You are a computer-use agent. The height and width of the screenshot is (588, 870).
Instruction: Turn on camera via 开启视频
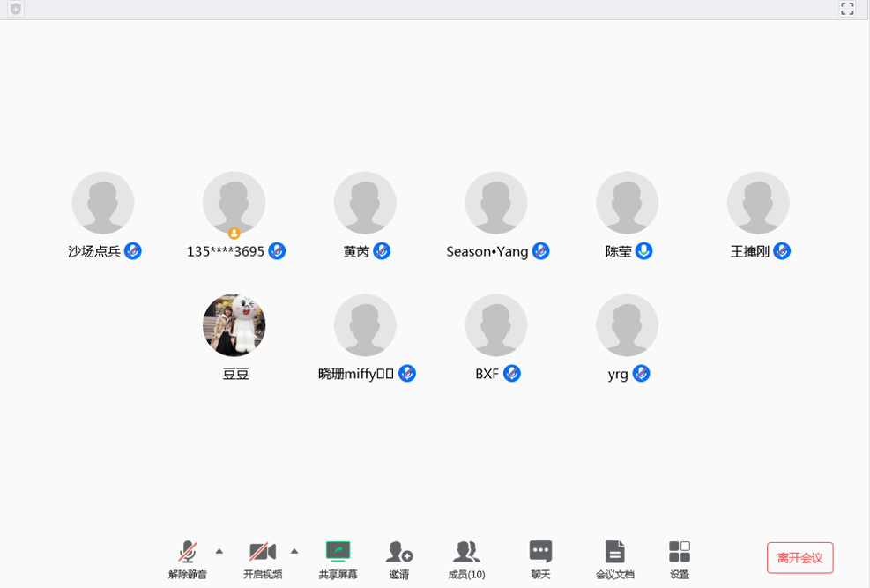point(263,553)
